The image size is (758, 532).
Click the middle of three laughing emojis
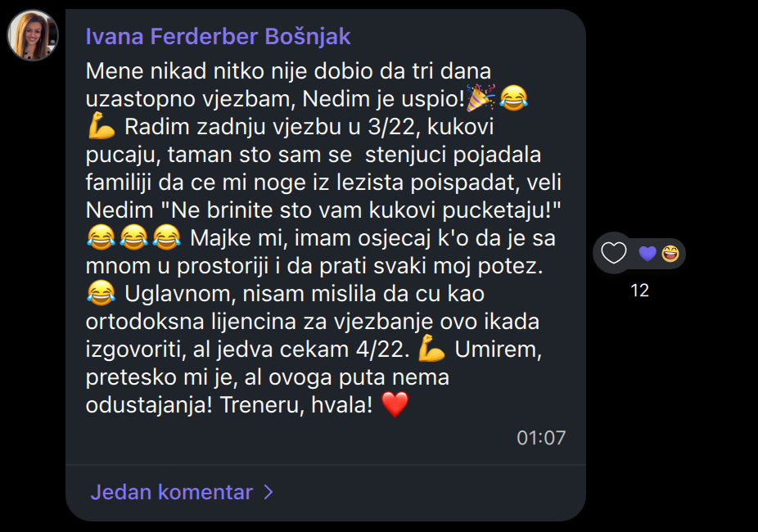(x=135, y=239)
